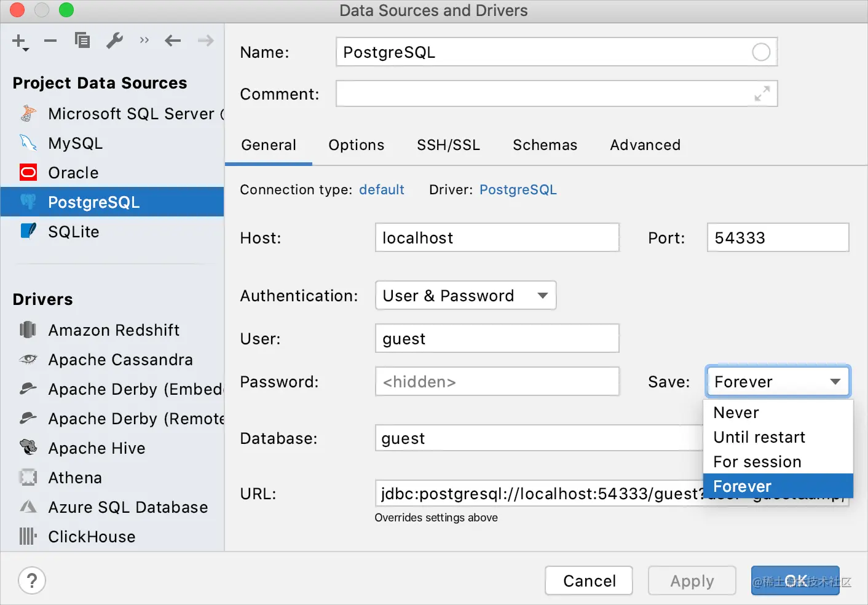Viewport: 868px width, 605px height.
Task: Switch to the Options tab
Action: coord(357,145)
